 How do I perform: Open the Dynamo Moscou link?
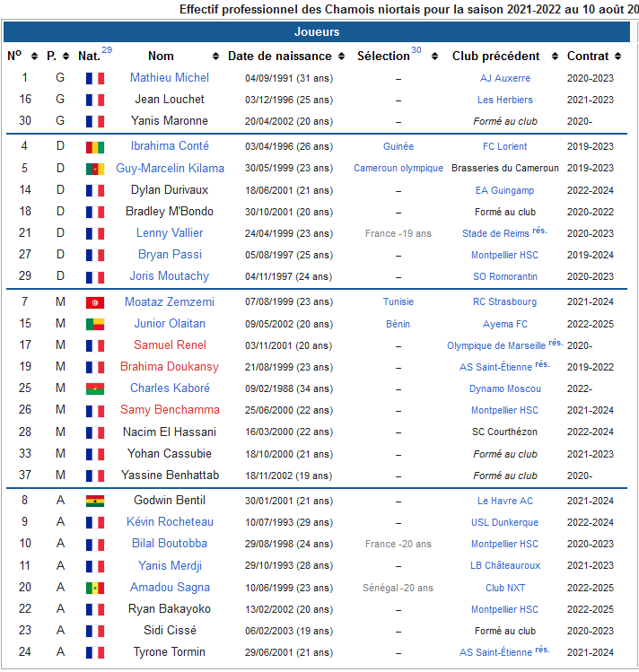click(x=505, y=388)
